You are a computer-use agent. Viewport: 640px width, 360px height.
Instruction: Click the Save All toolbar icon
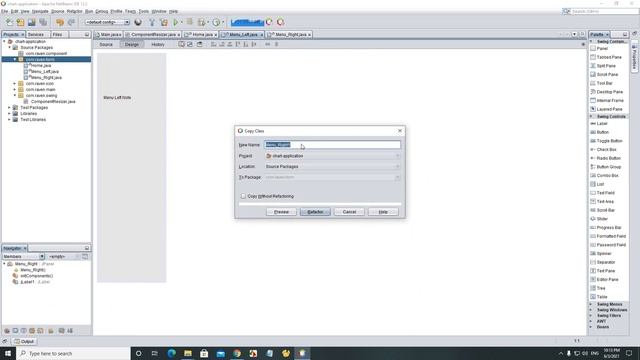point(43,22)
